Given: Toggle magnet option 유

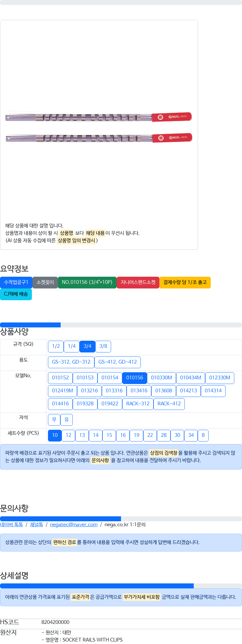Looking at the screenshot, I should coord(67,420).
